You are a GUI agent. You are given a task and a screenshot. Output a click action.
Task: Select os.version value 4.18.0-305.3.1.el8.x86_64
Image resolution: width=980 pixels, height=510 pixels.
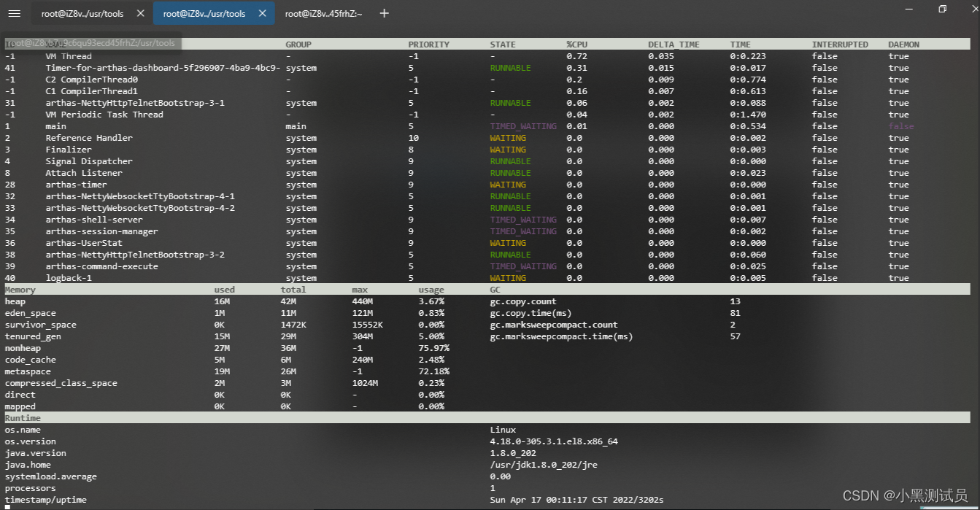[x=554, y=441]
